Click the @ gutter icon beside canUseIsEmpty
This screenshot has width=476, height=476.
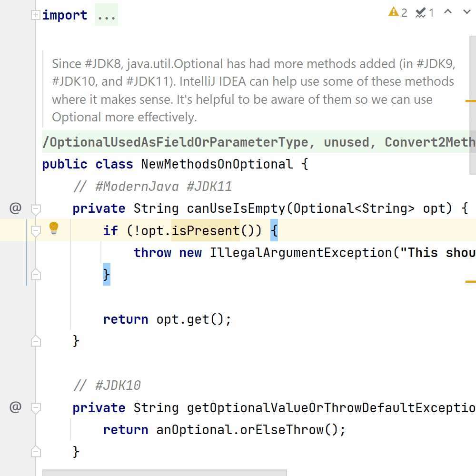(x=16, y=208)
